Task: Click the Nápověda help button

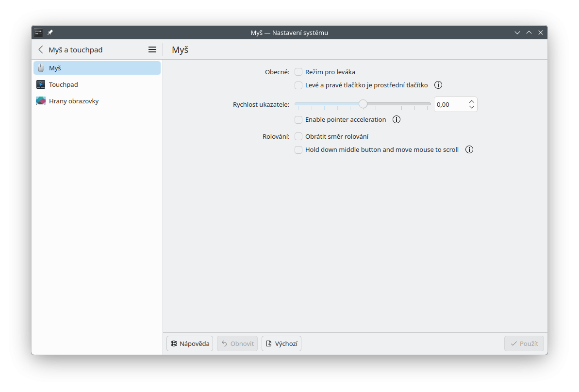Action: pyautogui.click(x=190, y=343)
